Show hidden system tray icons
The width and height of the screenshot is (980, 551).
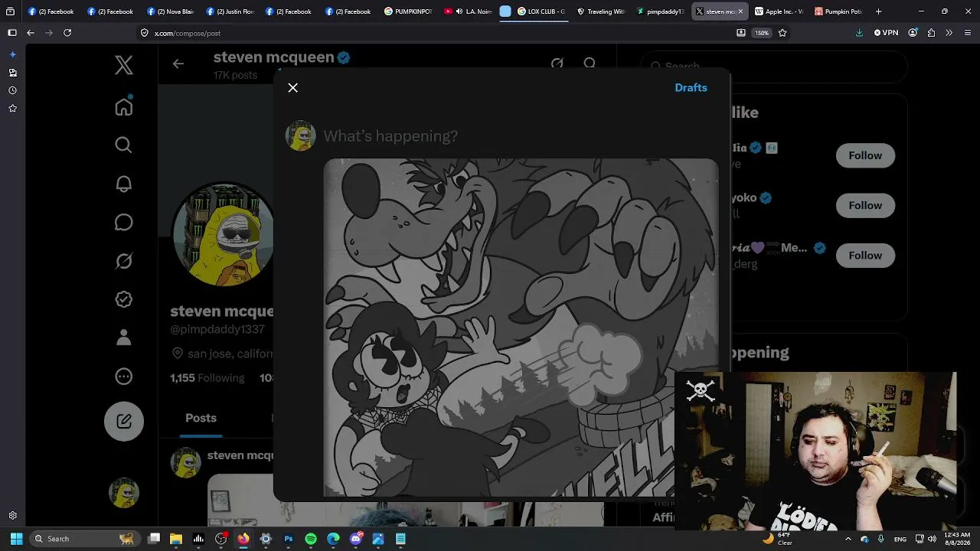click(847, 539)
